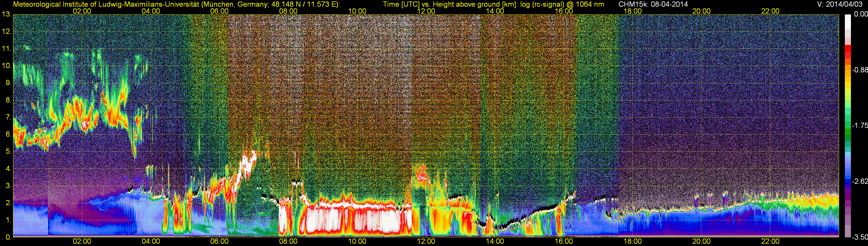Click the -3.50 color scale value
This screenshot has width=868, height=246.
coord(860,237)
